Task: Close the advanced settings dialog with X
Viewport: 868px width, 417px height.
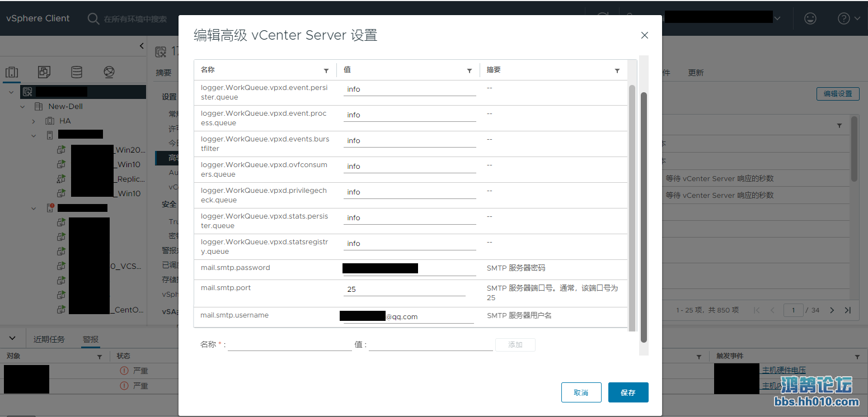Action: [645, 35]
